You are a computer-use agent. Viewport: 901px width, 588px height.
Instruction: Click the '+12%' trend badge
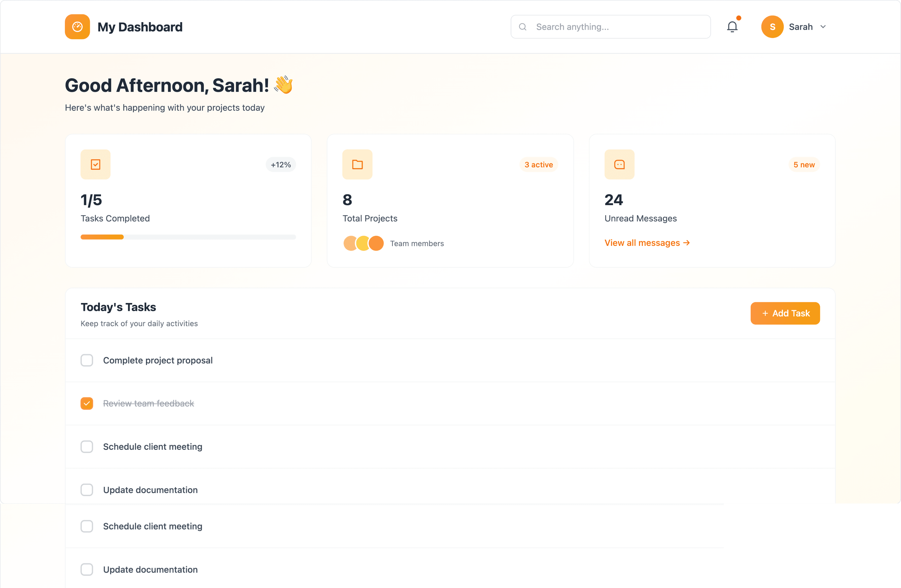tap(281, 165)
